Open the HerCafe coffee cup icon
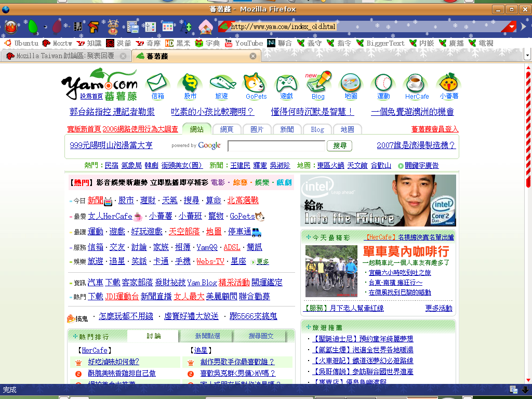The height and width of the screenshot is (399, 532). 416,83
